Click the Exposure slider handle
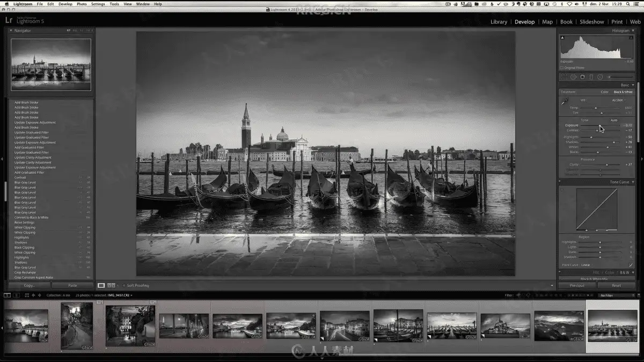This screenshot has width=644, height=362. coord(600,125)
